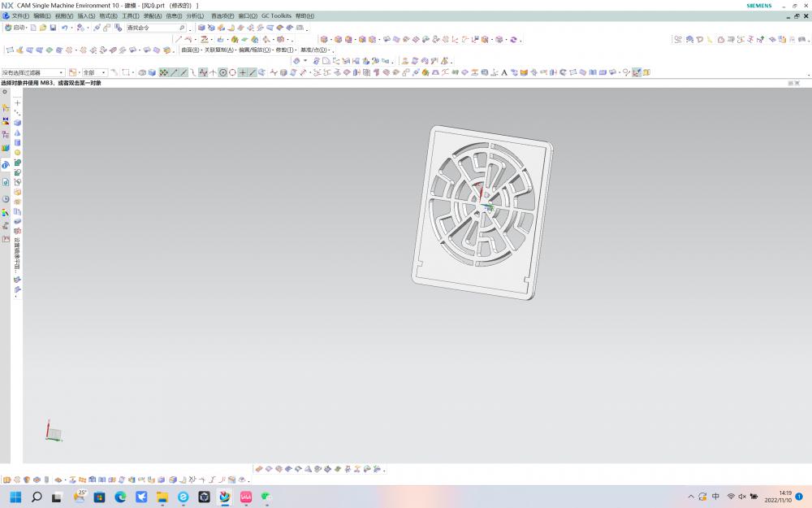
Task: Open the 基准/点(D) toolbar dropdown
Action: tap(315, 50)
